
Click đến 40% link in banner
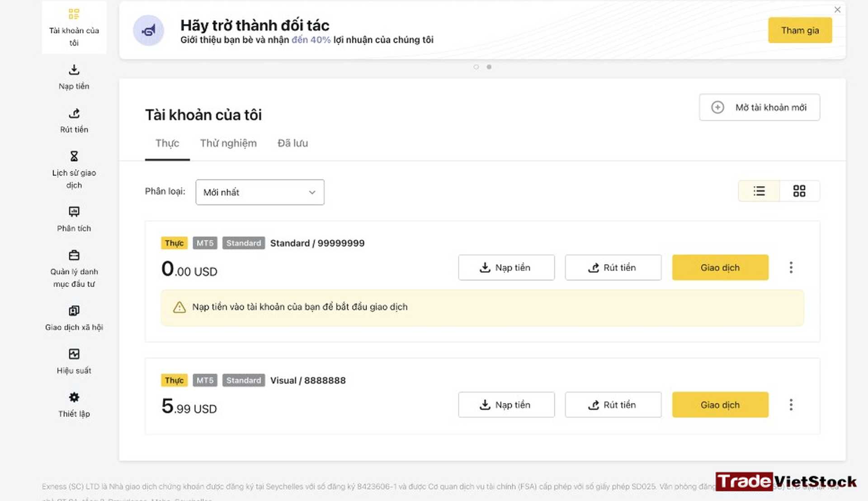(311, 40)
